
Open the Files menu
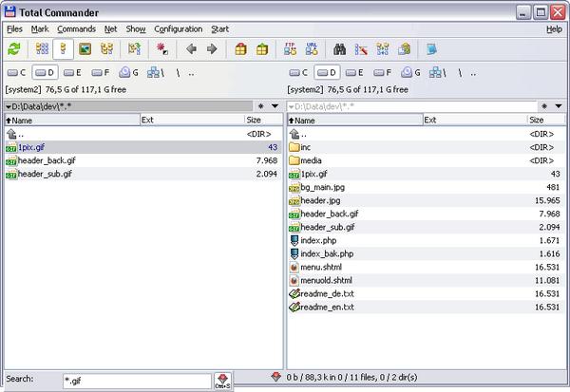tap(14, 29)
